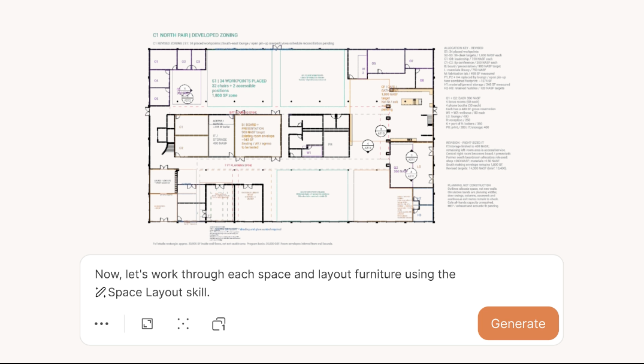Click the 'Q2 360 NASF' label
644x364 pixels.
point(400,169)
